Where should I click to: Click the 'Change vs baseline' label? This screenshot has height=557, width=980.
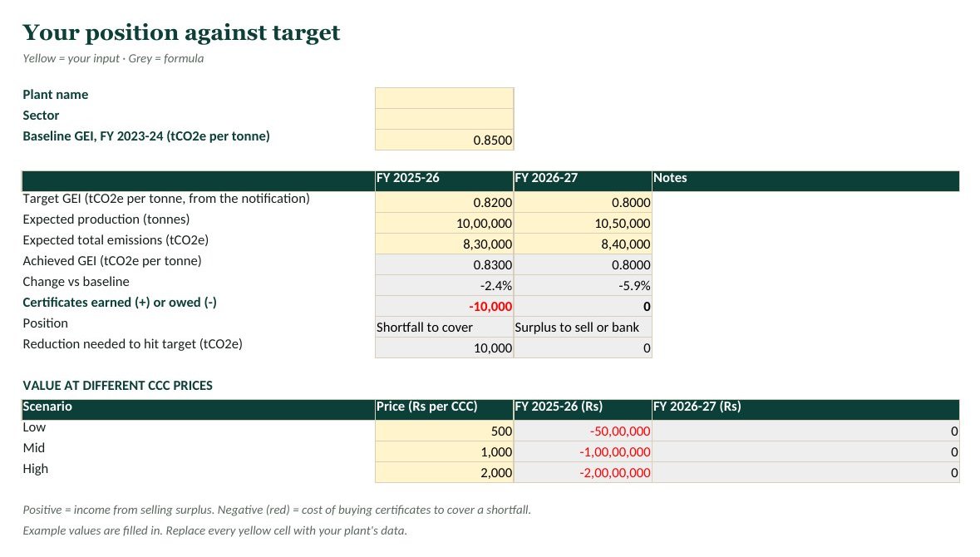76,281
